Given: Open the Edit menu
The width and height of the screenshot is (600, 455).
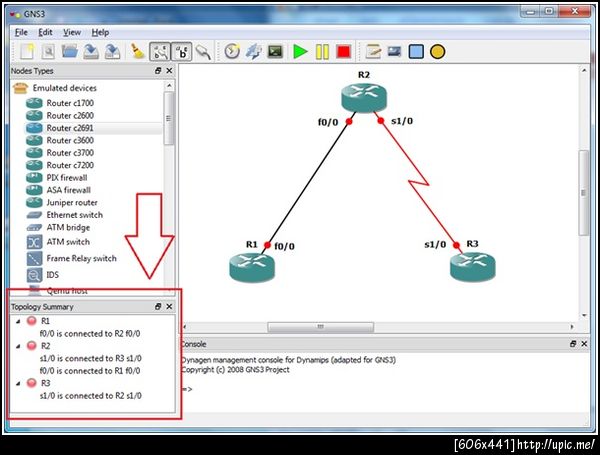Looking at the screenshot, I should 45,32.
